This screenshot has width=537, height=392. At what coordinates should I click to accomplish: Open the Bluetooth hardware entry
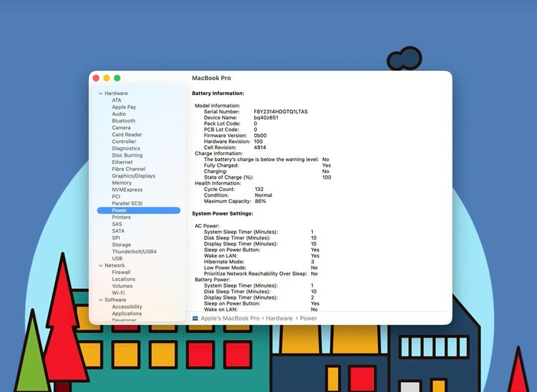pyautogui.click(x=123, y=121)
